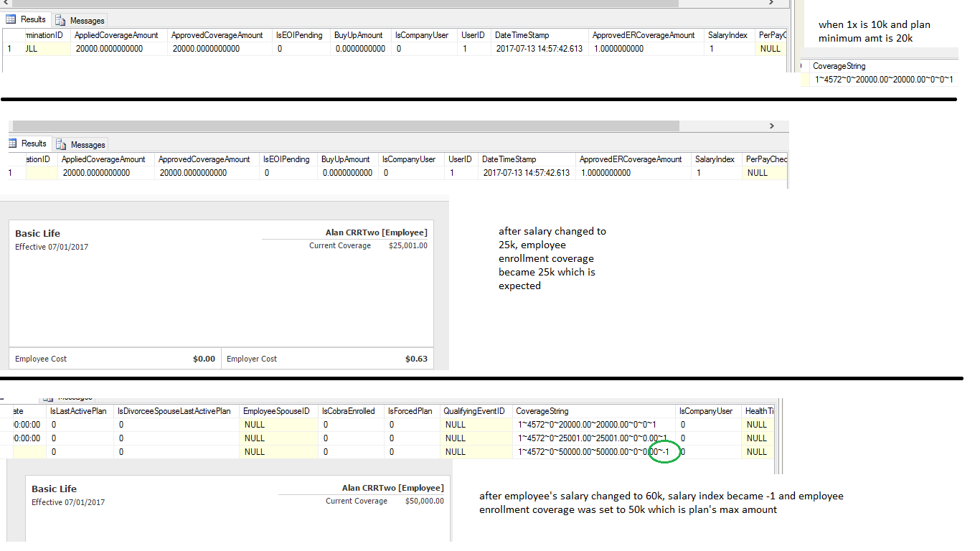980x551 pixels.
Task: Select the 0.0000000000 cell in the 'PerPayChec' grid
Action: tap(347, 173)
